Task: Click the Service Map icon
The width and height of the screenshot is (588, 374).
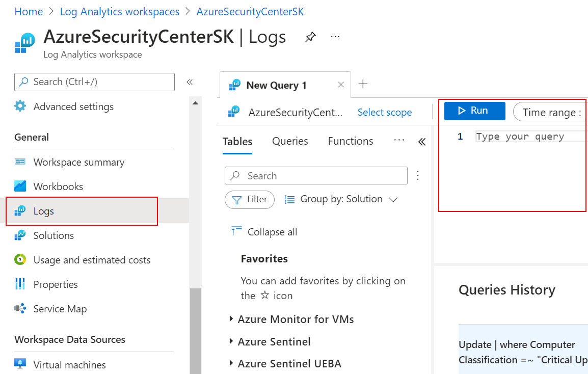Action: pos(20,308)
